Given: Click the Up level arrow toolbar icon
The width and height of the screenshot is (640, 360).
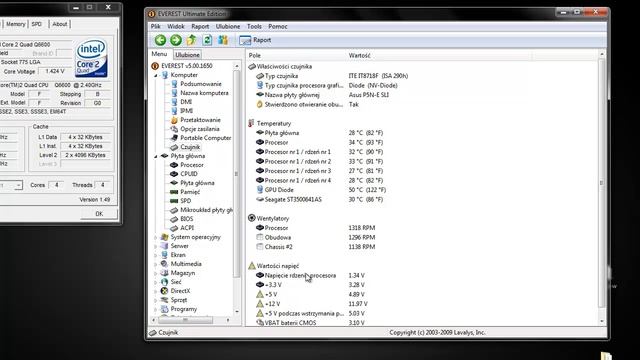Looking at the screenshot, I should (191, 40).
